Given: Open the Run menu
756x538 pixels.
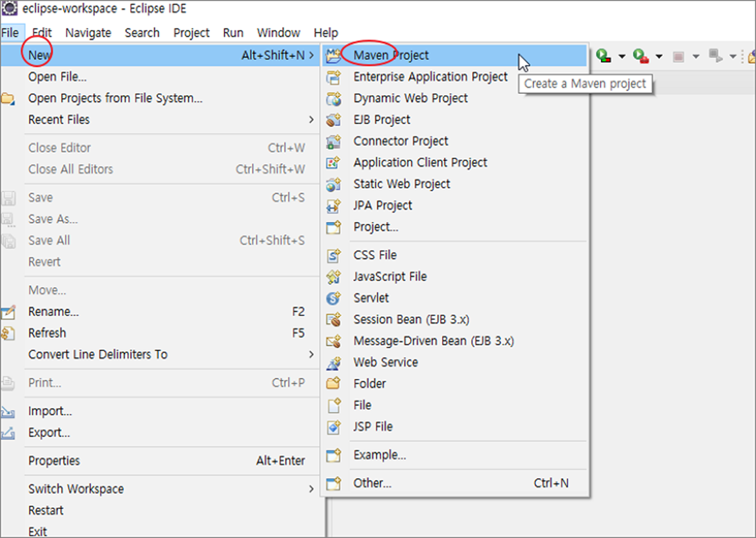Looking at the screenshot, I should [233, 33].
